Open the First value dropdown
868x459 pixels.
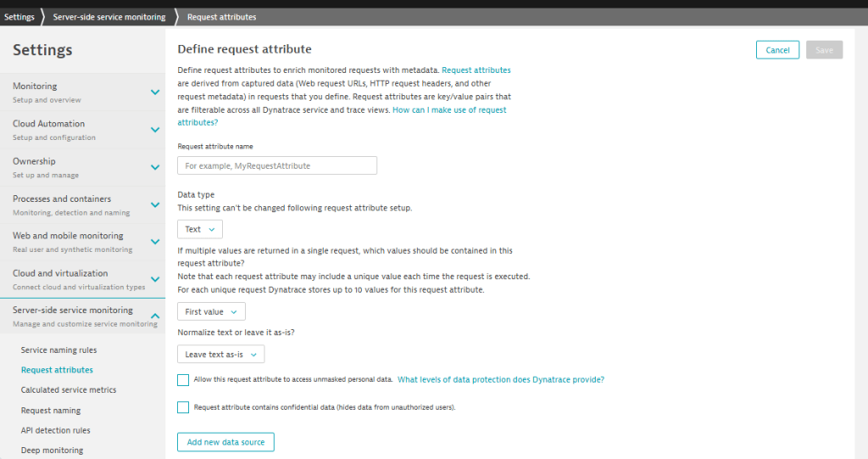[x=211, y=311]
